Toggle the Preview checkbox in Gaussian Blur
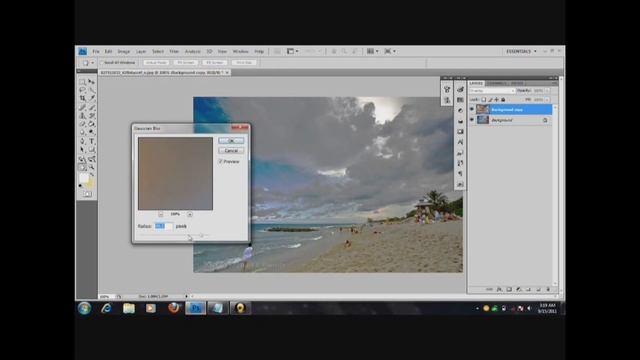 [x=220, y=162]
